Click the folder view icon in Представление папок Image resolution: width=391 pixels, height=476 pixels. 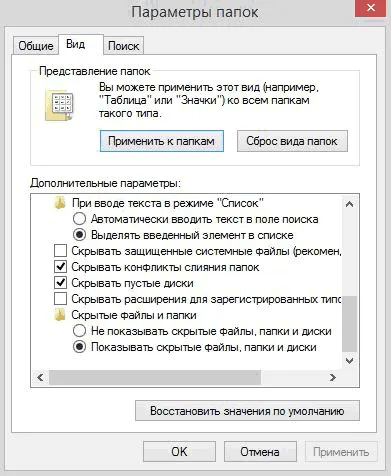[59, 105]
